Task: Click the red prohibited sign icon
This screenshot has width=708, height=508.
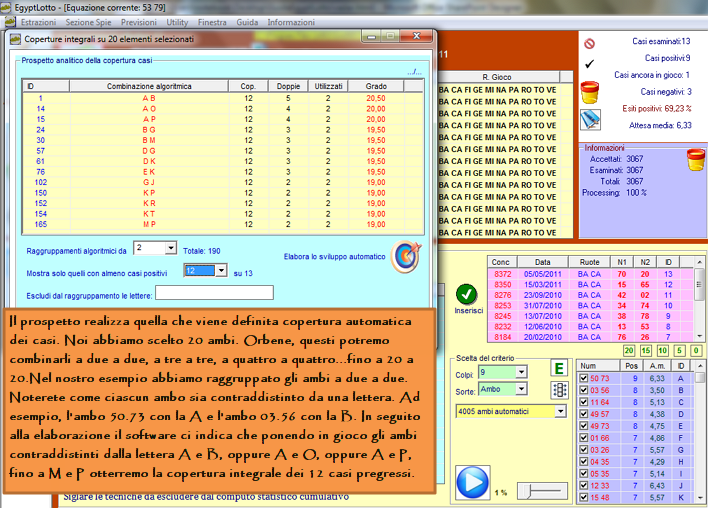Action: (x=589, y=43)
